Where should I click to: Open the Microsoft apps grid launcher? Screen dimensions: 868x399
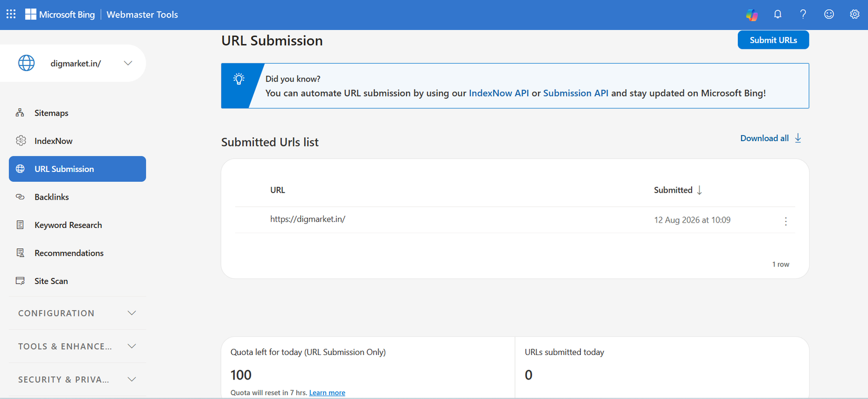coord(11,14)
